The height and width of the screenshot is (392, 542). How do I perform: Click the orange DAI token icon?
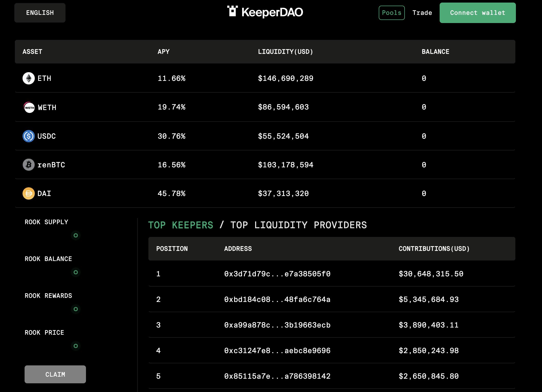[x=29, y=193]
